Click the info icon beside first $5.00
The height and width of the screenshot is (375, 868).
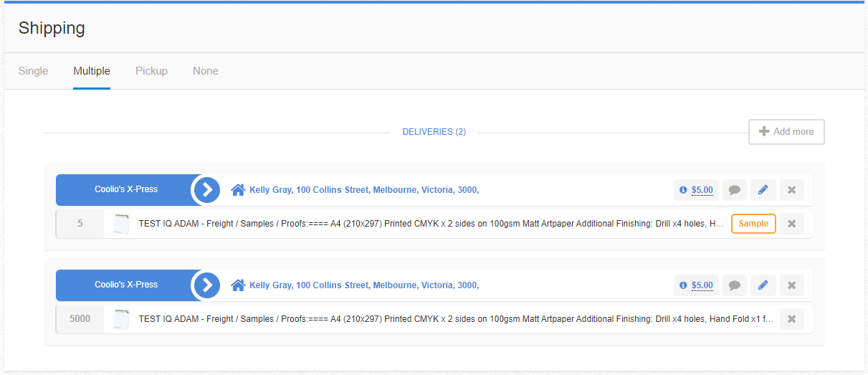(x=683, y=190)
